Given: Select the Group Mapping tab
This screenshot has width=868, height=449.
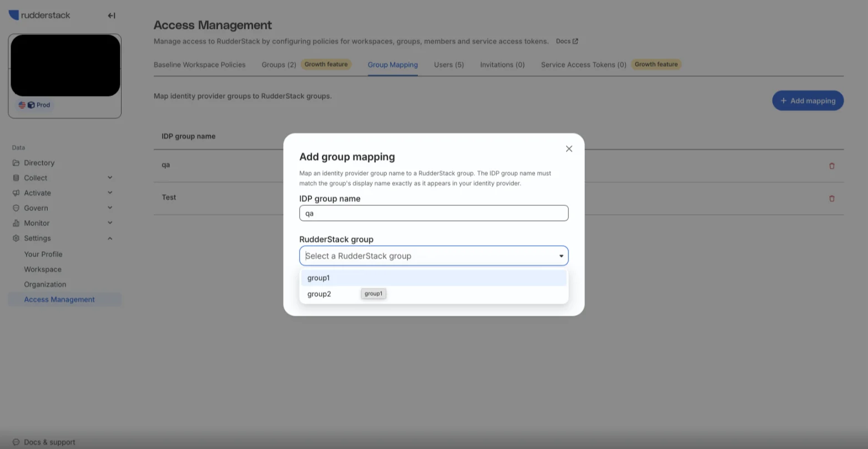Looking at the screenshot, I should click(393, 65).
